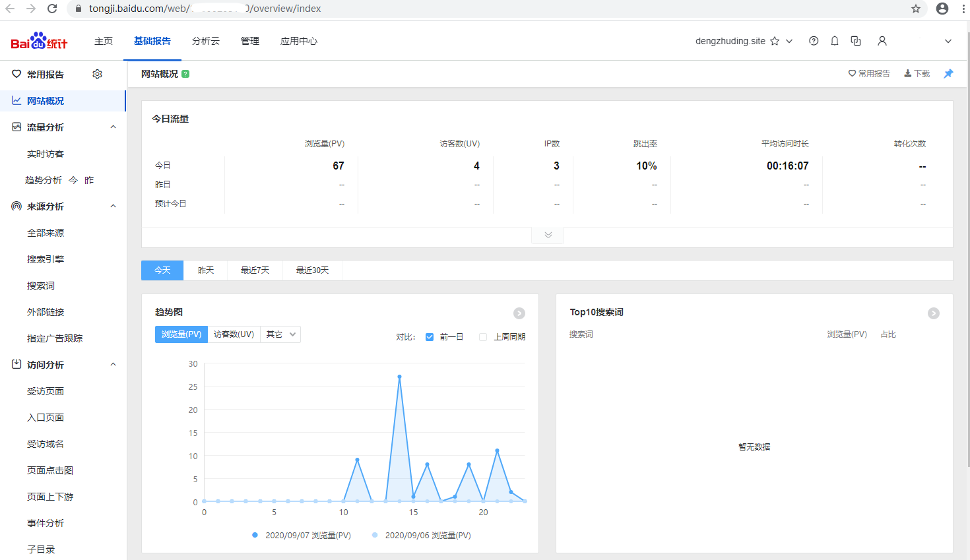Open 主页 in top navigation
This screenshot has width=970, height=560.
click(104, 41)
